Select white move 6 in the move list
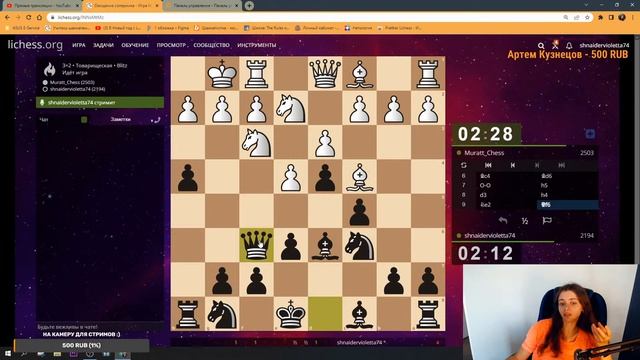640x360 pixels. pos(507,176)
